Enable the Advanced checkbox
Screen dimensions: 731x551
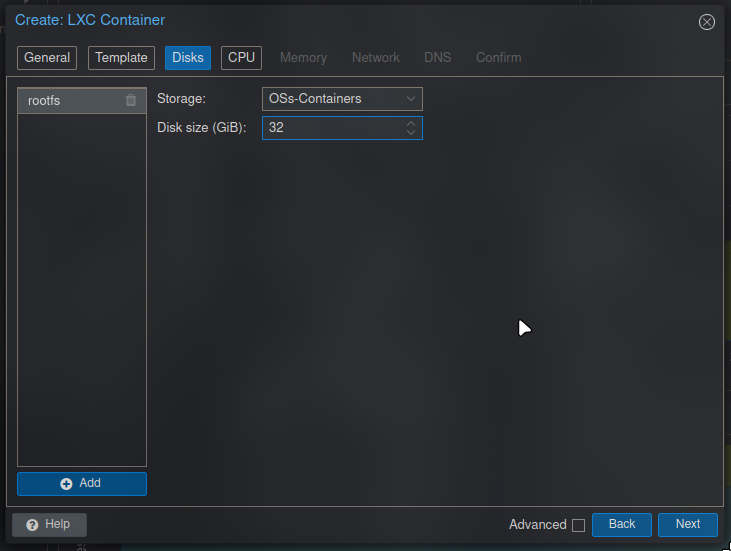tap(578, 525)
